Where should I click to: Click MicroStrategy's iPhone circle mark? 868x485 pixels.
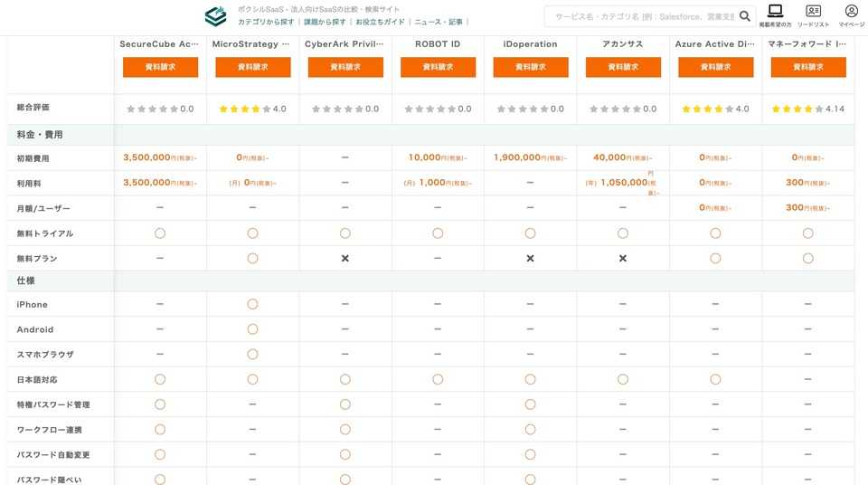252,304
